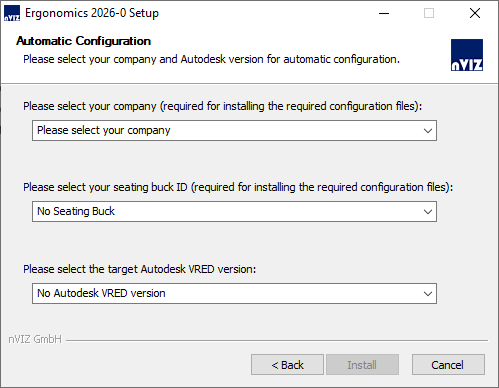Image resolution: width=499 pixels, height=388 pixels.
Task: Click the chevron arrow of the seating buck selector
Action: click(428, 212)
